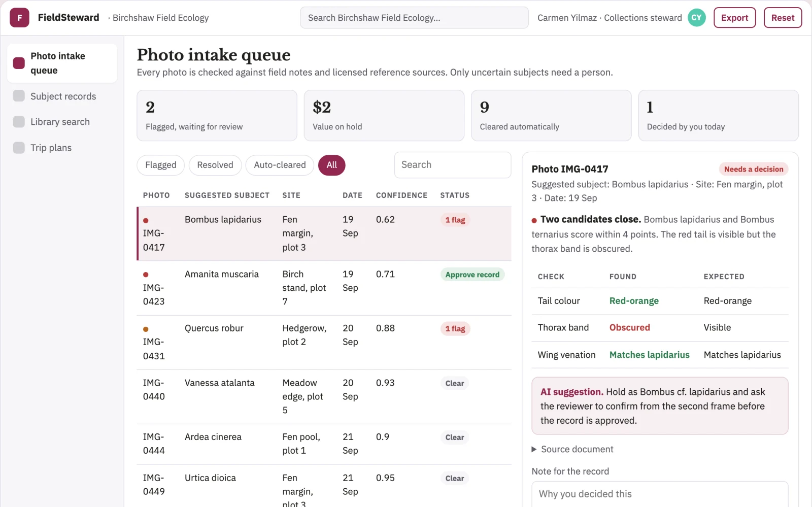Click the Library search sidebar icon
Viewport: 812px width, 507px height.
[19, 122]
